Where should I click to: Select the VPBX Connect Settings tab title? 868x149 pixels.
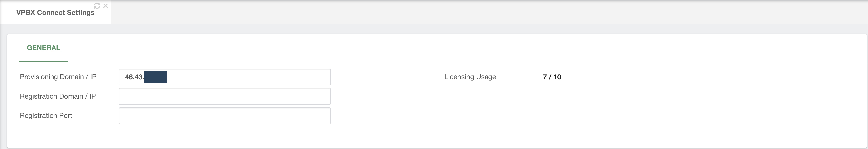[55, 12]
